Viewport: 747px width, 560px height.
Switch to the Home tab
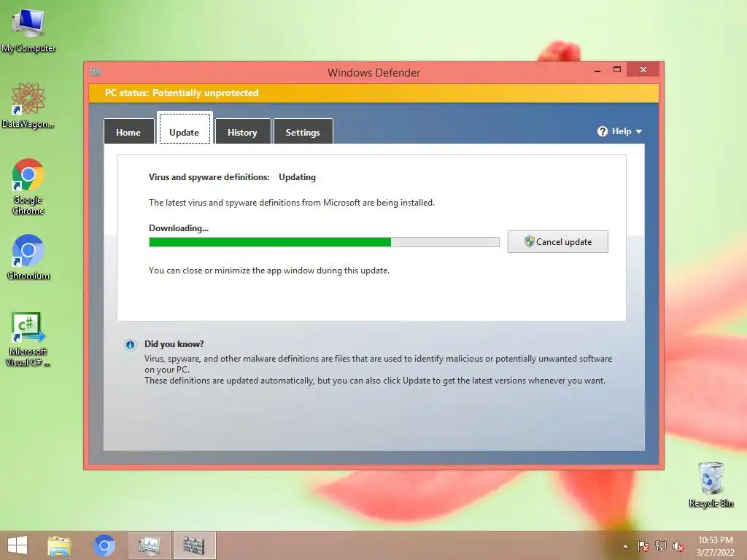click(x=128, y=132)
